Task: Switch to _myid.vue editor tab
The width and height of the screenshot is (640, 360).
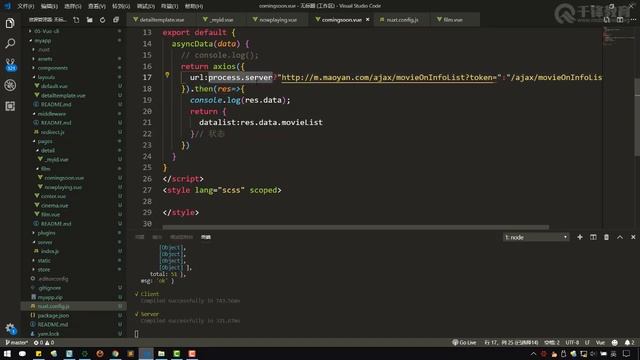Action: (x=222, y=20)
